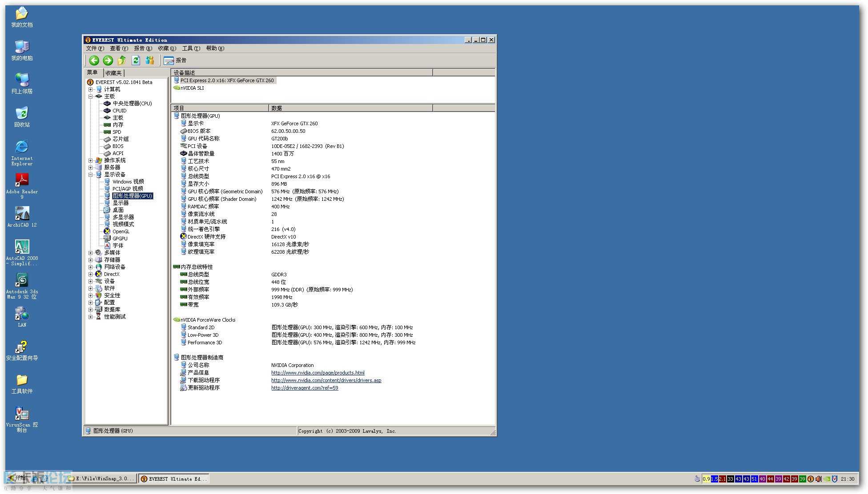Screen dimensions: 868x494
Task: Click the NVIDIA tray icon
Action: (x=827, y=479)
